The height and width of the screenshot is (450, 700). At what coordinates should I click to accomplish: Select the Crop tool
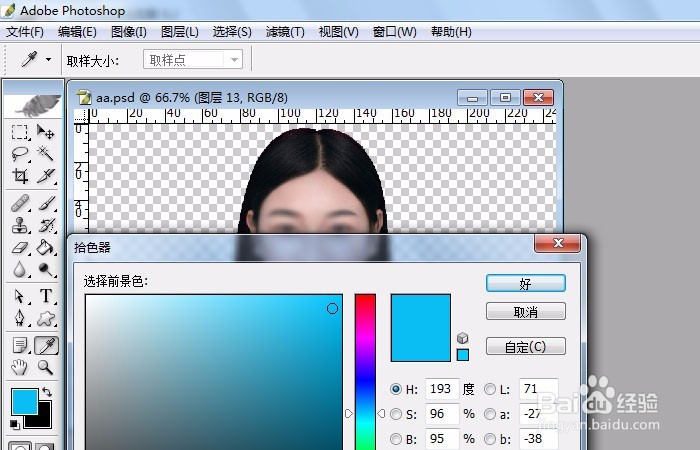[20, 176]
